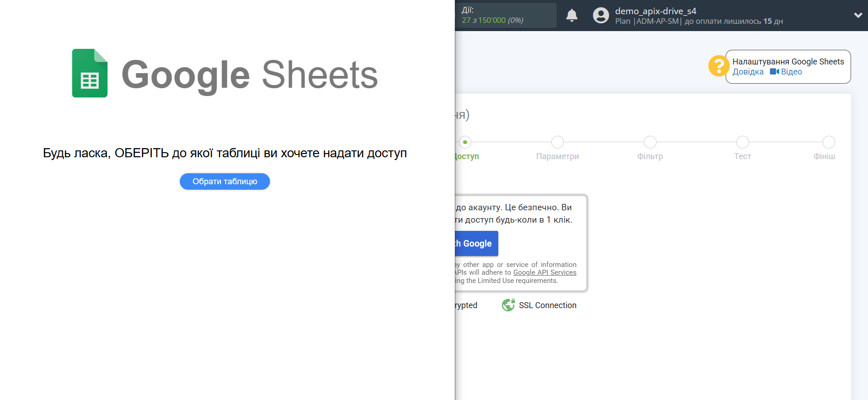Click the user avatar icon
The width and height of the screenshot is (868, 400).
point(601,16)
